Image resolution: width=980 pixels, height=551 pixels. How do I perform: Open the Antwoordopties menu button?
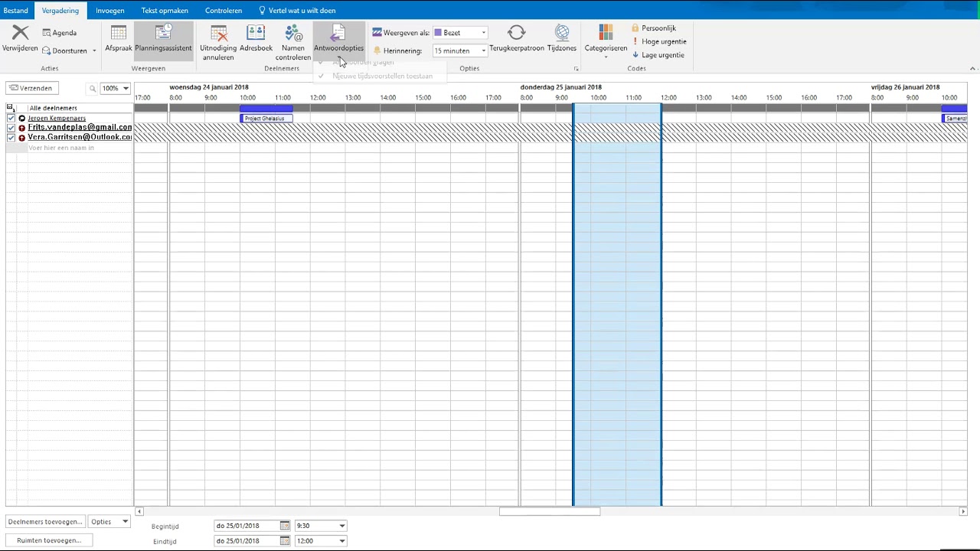point(338,40)
